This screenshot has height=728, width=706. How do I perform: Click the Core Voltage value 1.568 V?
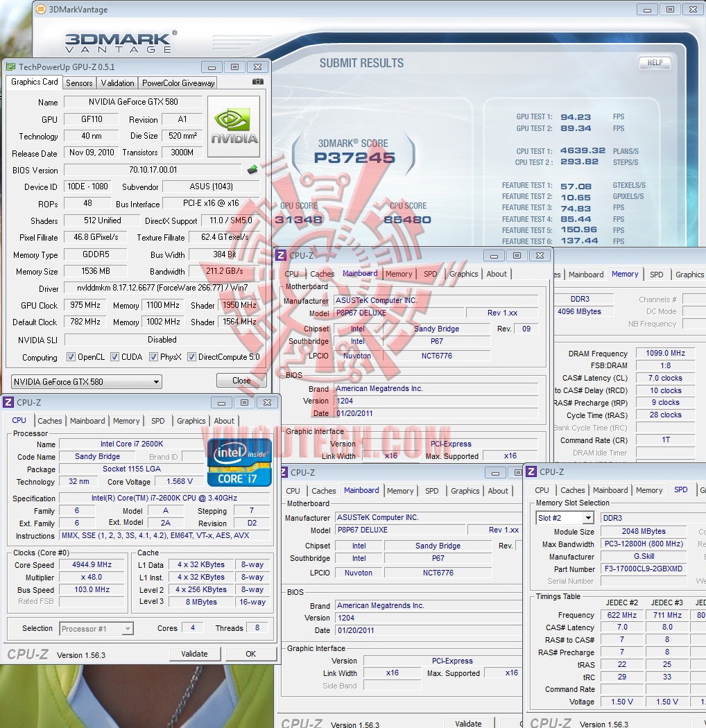180,481
